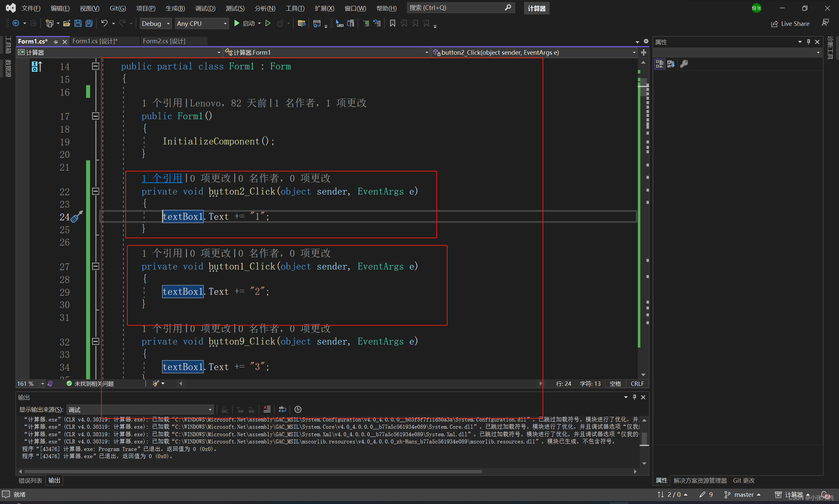Click the 空格 indentation indicator
839x504 pixels.
(x=615, y=383)
